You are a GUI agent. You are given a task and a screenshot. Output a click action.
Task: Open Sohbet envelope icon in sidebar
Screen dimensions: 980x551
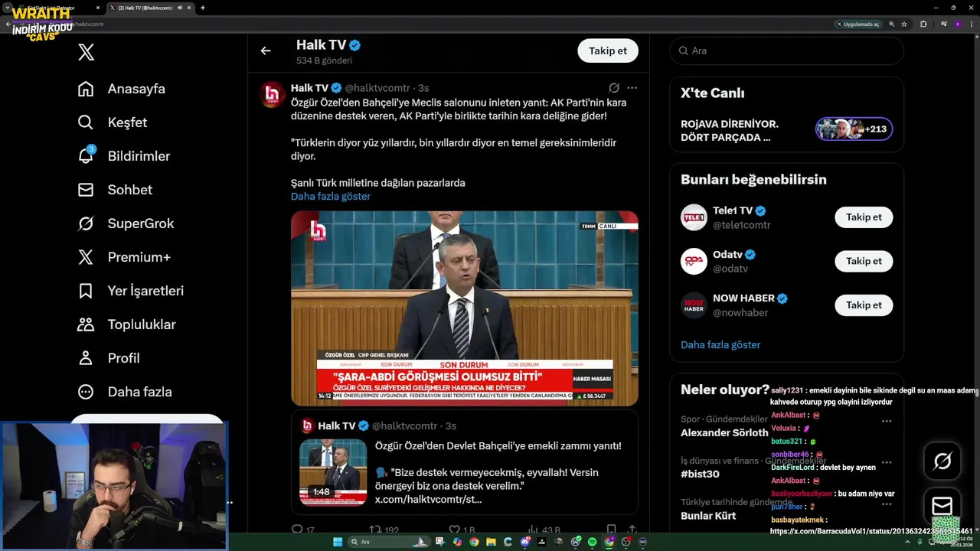tap(86, 190)
